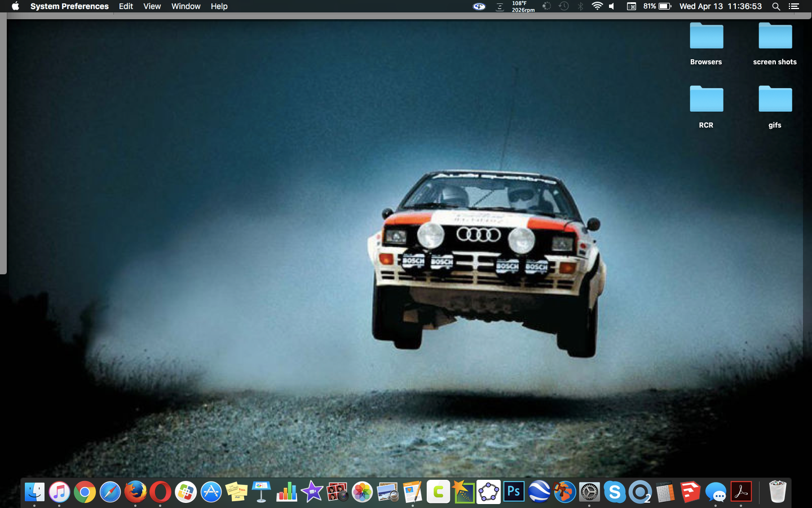Open the View menu
The height and width of the screenshot is (508, 812).
152,6
